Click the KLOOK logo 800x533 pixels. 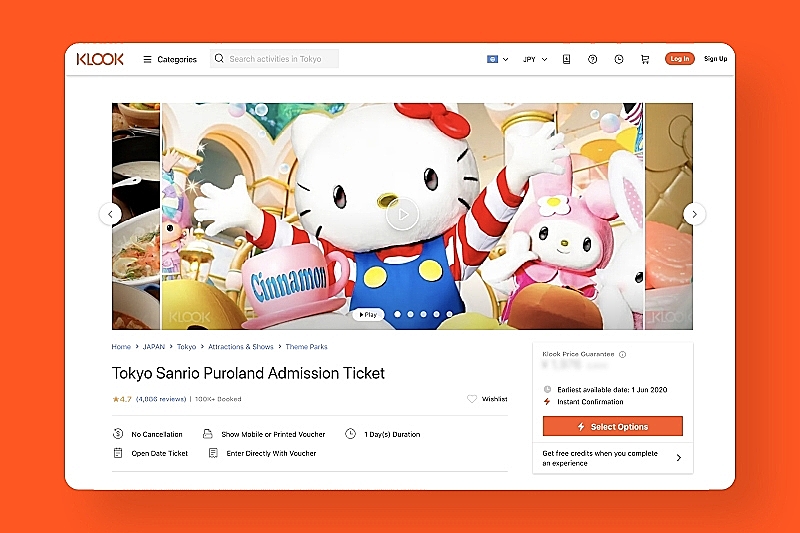(x=100, y=59)
